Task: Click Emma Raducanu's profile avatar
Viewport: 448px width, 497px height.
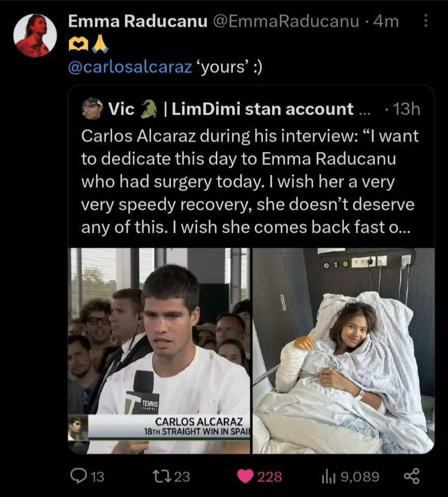Action: 35,35
